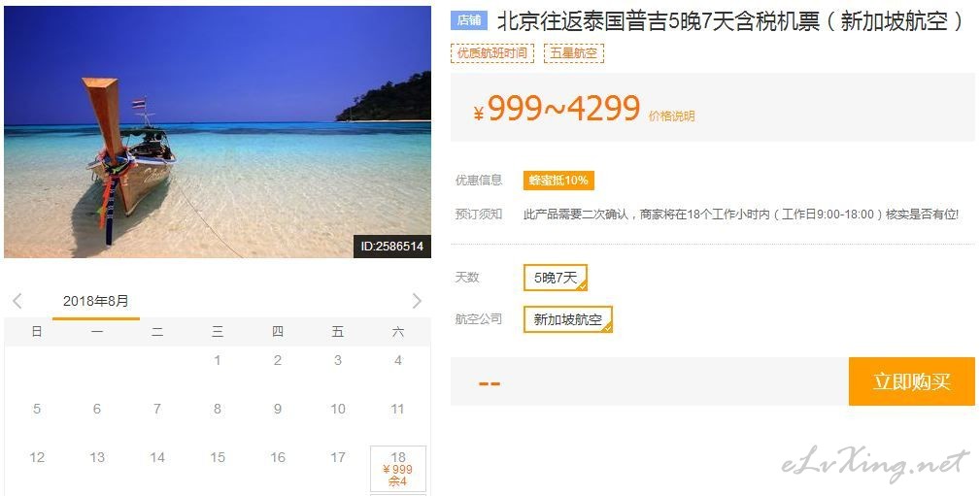
Task: Pick August 15 on the calendar
Action: click(x=218, y=457)
